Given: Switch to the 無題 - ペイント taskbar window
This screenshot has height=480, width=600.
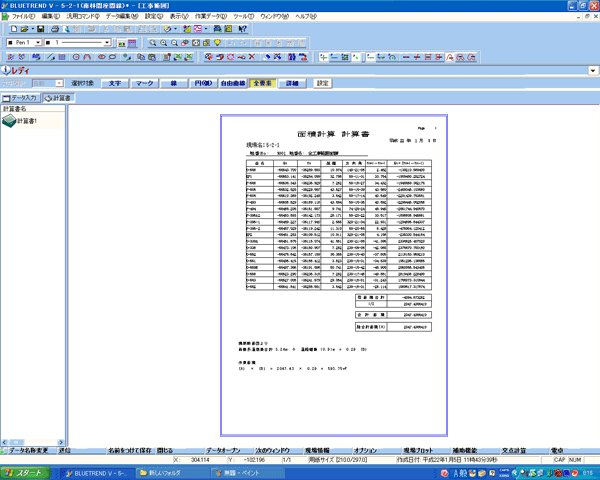Looking at the screenshot, I should coord(248,473).
